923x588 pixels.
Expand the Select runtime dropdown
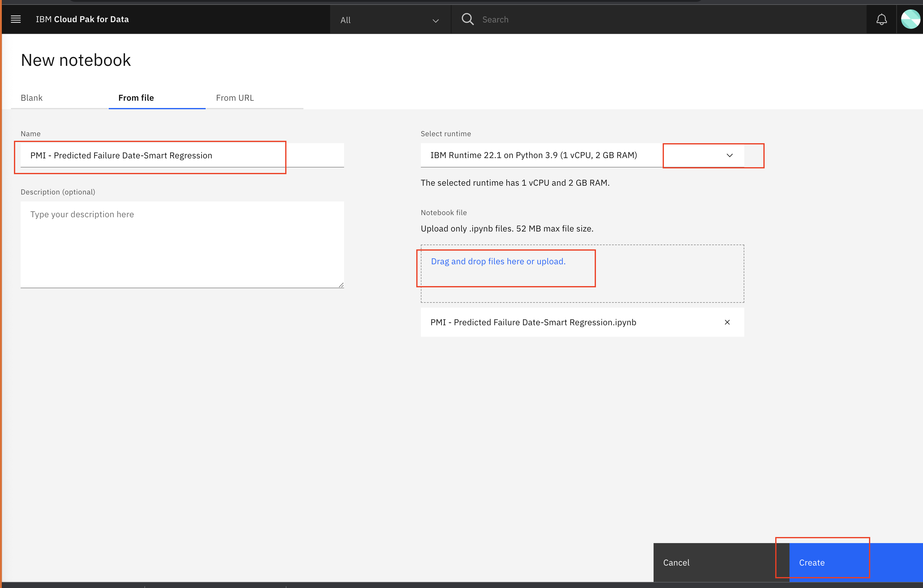pos(582,155)
